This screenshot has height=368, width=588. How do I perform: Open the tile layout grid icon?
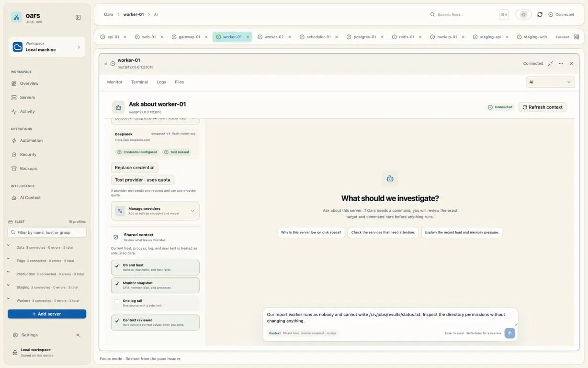pyautogui.click(x=577, y=37)
